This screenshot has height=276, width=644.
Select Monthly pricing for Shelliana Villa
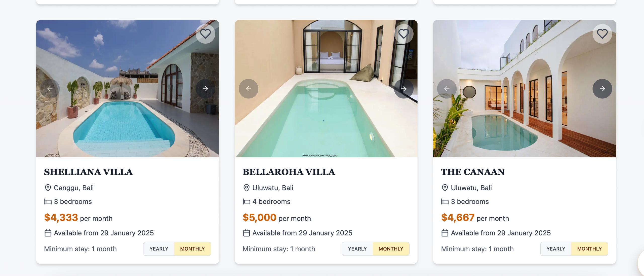(x=192, y=249)
